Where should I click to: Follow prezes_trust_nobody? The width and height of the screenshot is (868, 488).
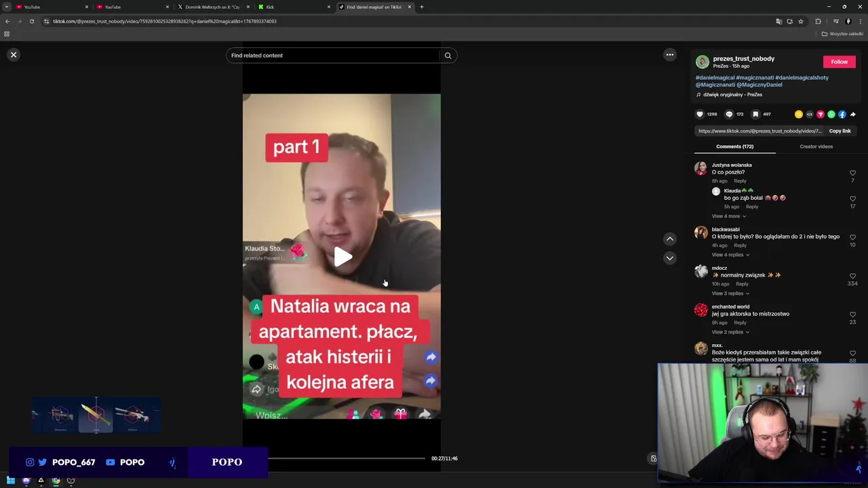coord(839,62)
